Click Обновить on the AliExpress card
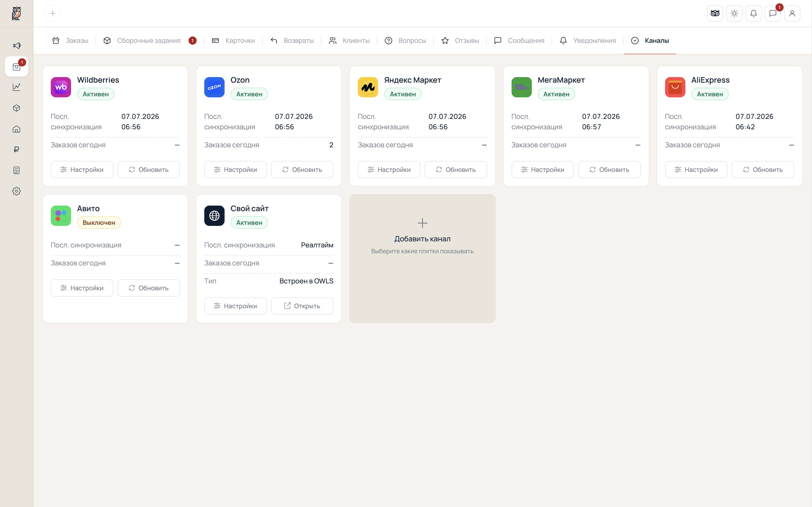 pyautogui.click(x=763, y=170)
